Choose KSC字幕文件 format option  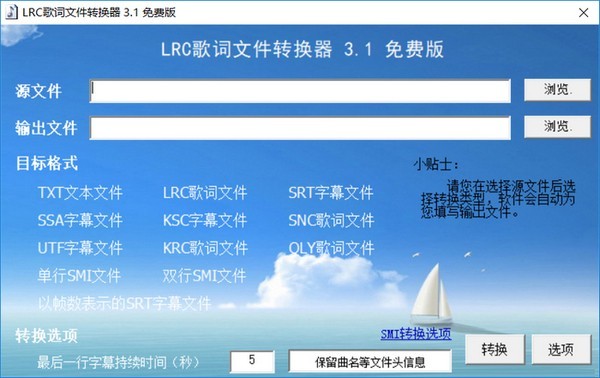click(205, 220)
